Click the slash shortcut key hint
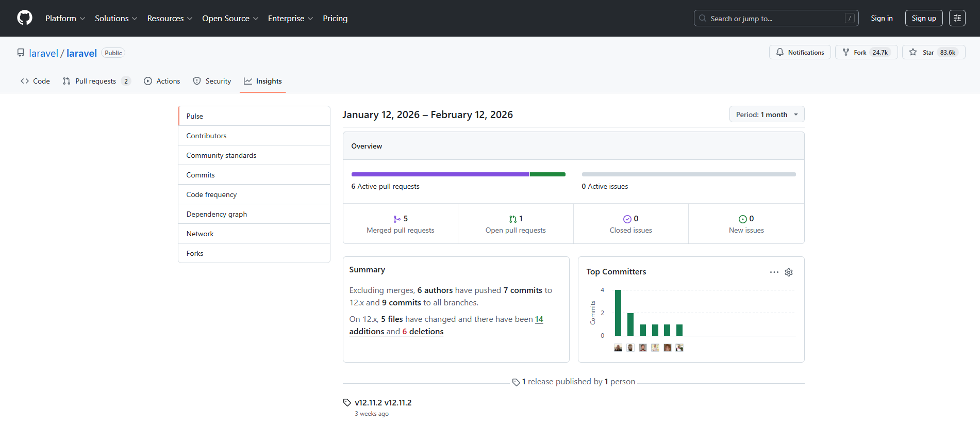 click(850, 18)
